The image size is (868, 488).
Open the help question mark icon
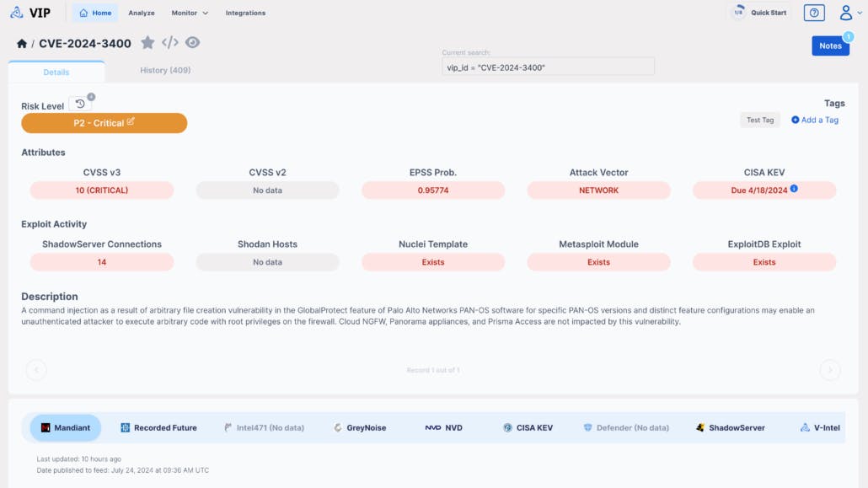click(x=813, y=13)
